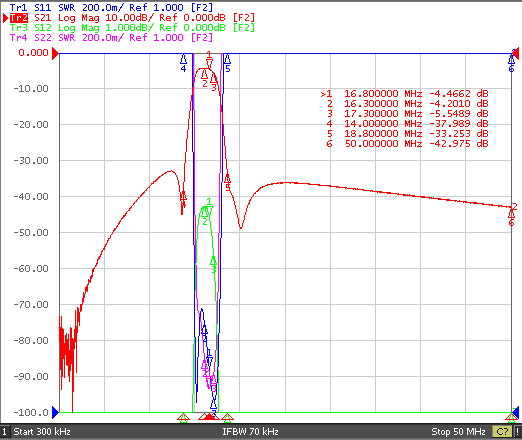Click the channel 1 indicator in status bar
Image resolution: width=522 pixels, height=440 pixels.
4,432
